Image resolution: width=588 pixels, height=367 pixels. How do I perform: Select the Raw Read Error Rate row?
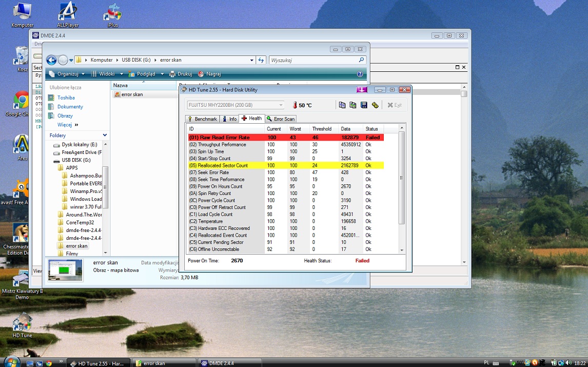pos(286,138)
